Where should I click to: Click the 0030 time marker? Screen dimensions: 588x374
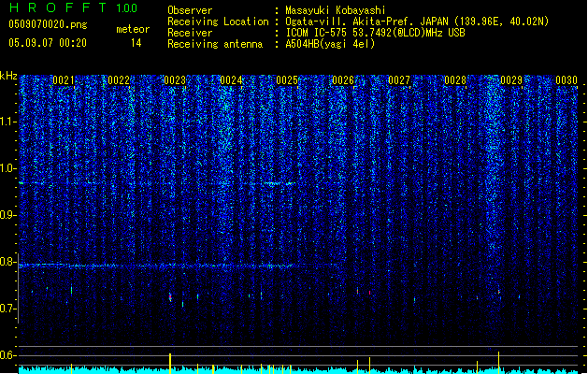point(566,80)
